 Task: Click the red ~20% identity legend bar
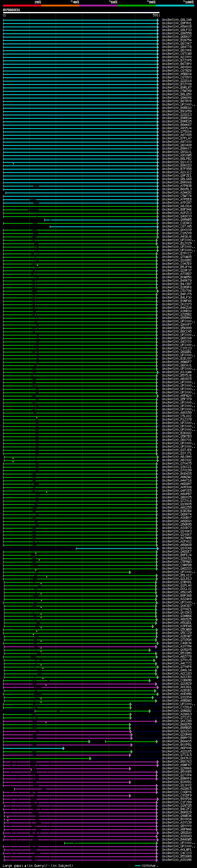click(x=22, y=6)
